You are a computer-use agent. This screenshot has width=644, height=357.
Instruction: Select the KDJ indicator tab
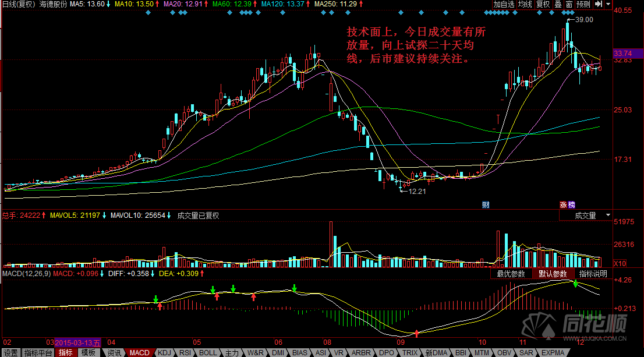pyautogui.click(x=165, y=352)
